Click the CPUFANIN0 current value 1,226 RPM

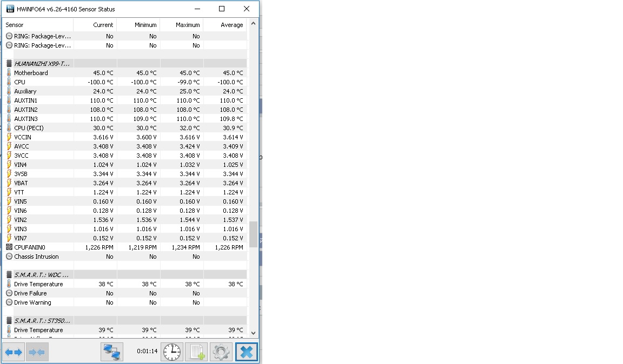pos(100,247)
